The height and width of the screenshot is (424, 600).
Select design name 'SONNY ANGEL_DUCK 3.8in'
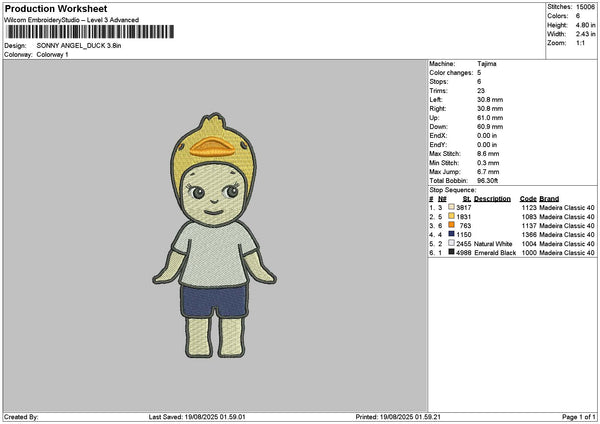tap(79, 46)
